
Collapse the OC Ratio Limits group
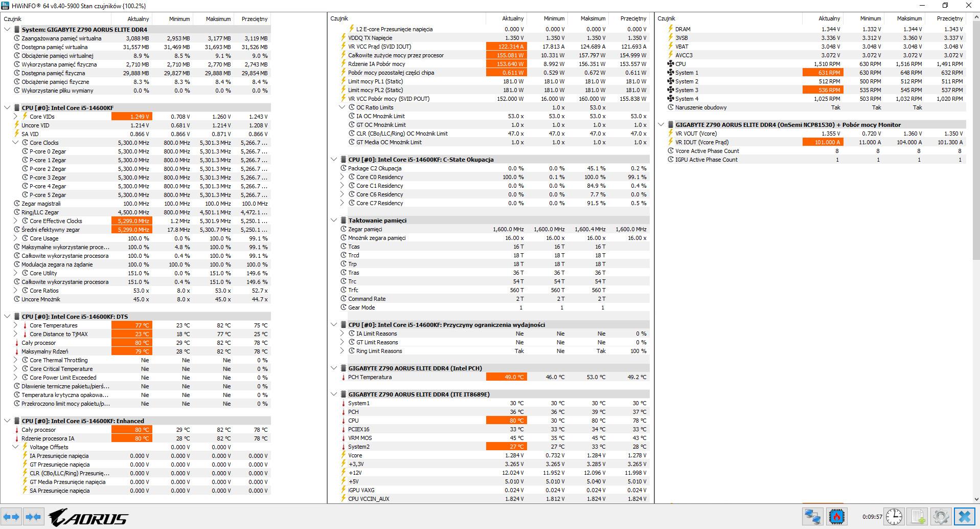coord(342,107)
